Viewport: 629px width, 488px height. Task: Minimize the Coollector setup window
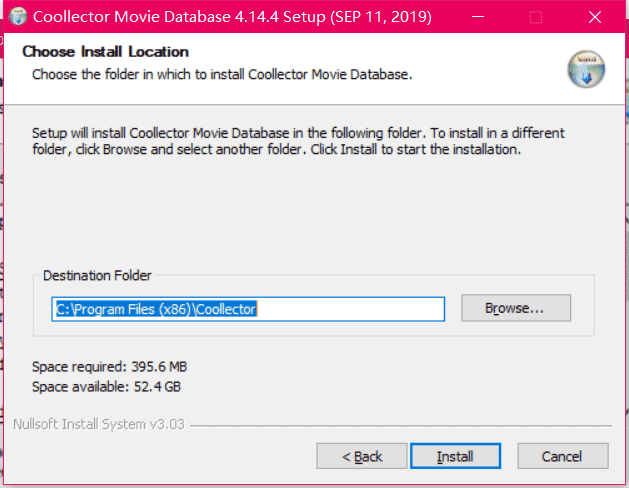478,17
